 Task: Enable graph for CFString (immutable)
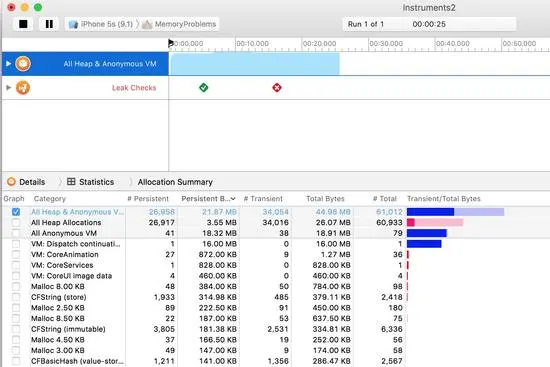pyautogui.click(x=16, y=329)
